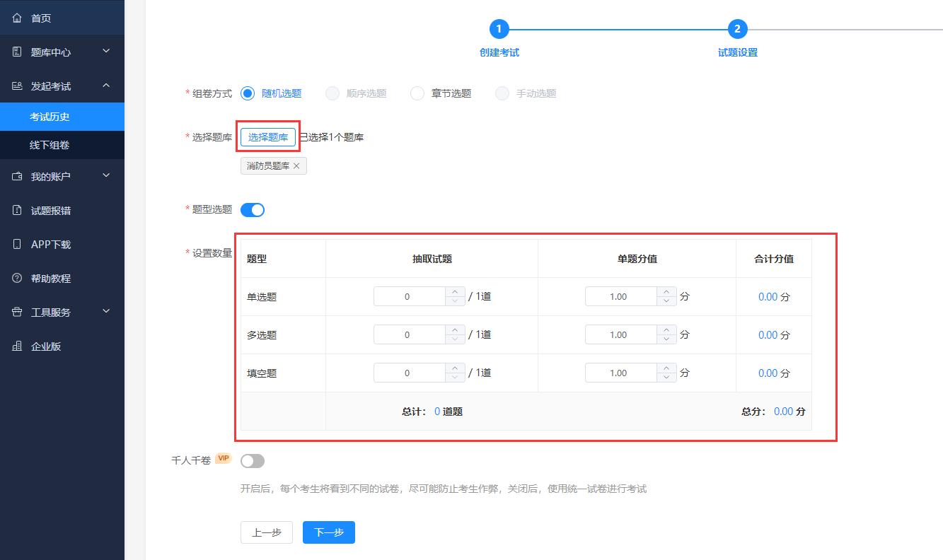Click the 试题报错 icon in sidebar
943x560 pixels.
(18, 210)
